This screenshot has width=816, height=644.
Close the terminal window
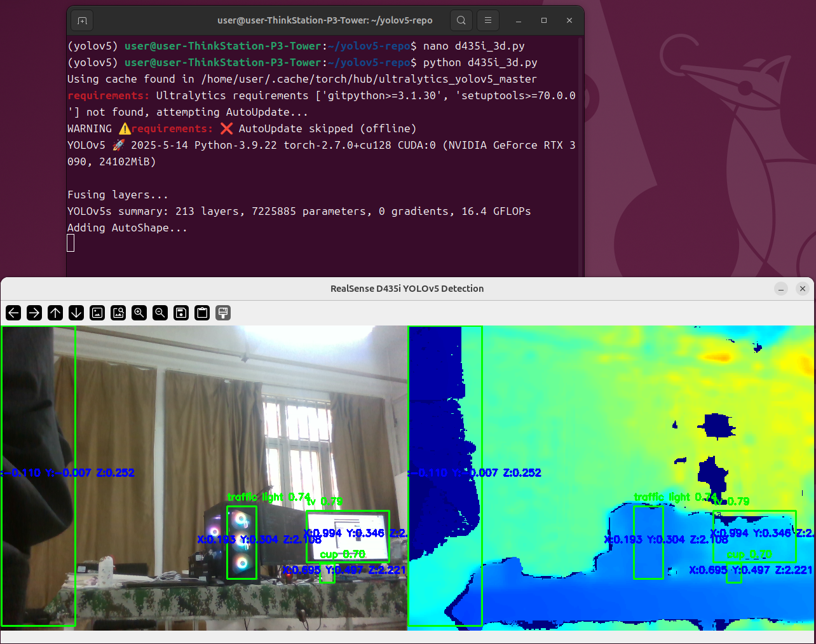(x=569, y=20)
